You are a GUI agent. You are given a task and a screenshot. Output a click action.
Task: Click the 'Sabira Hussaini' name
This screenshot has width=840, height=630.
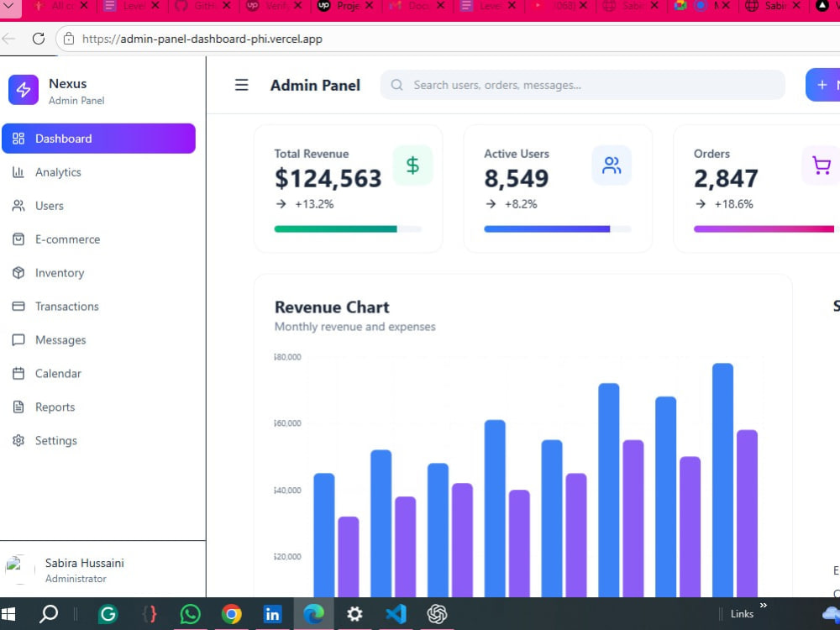click(85, 563)
